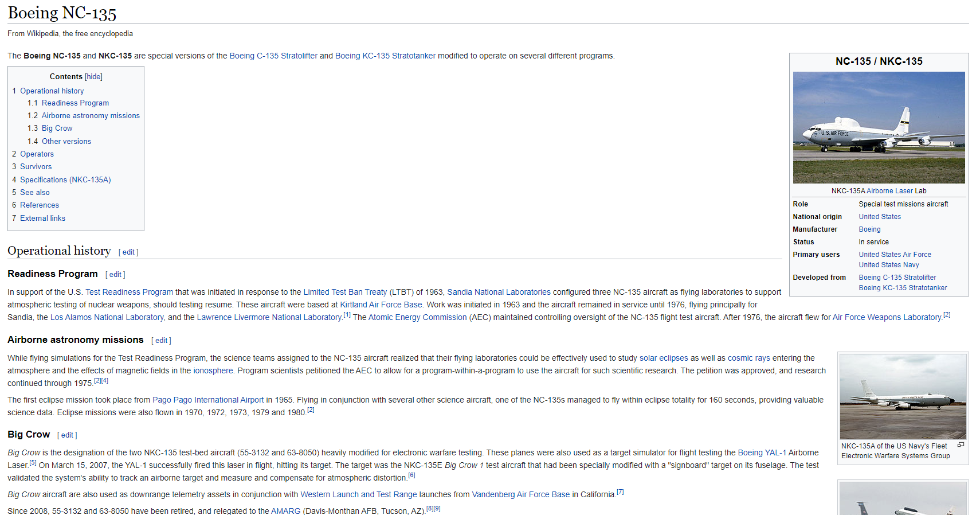This screenshot has height=515, width=980.
Task: Open Boeing C-135 Stratolifter in Developed from
Action: 897,278
